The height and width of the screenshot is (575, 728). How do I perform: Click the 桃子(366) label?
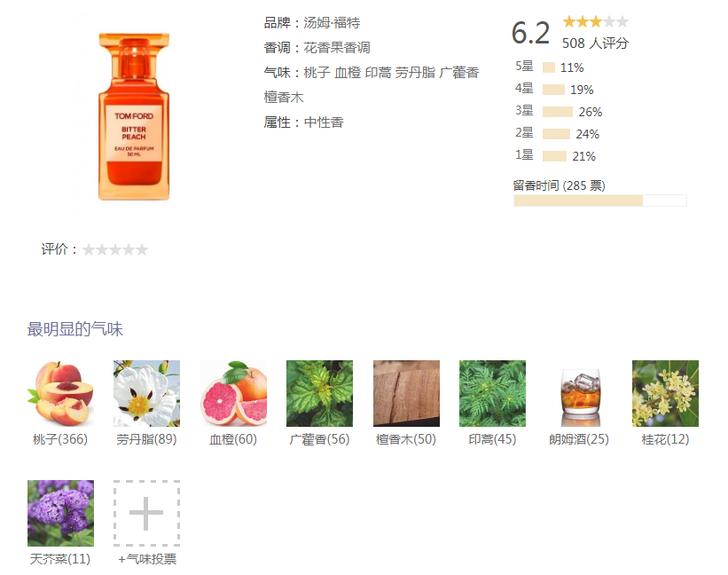(60, 439)
